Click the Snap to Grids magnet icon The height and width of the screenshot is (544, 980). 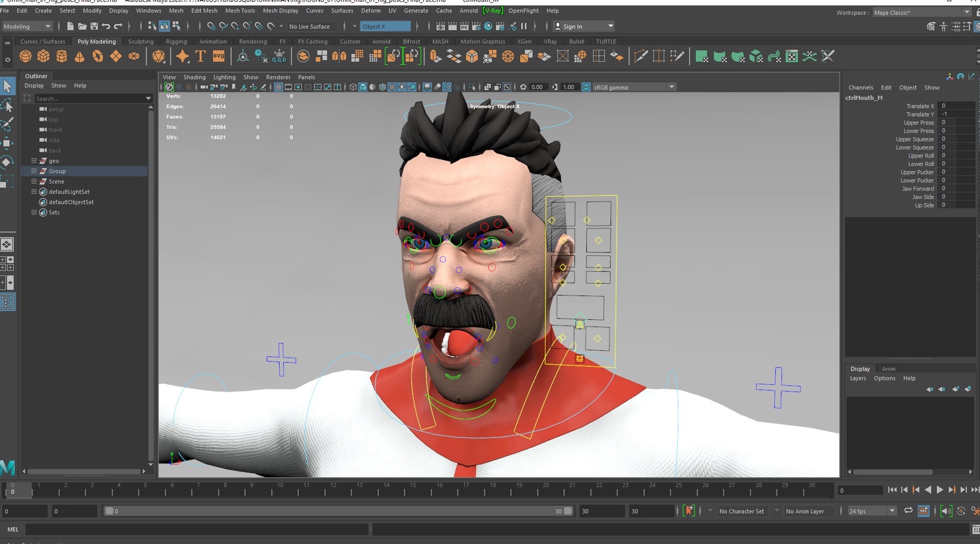tap(211, 26)
